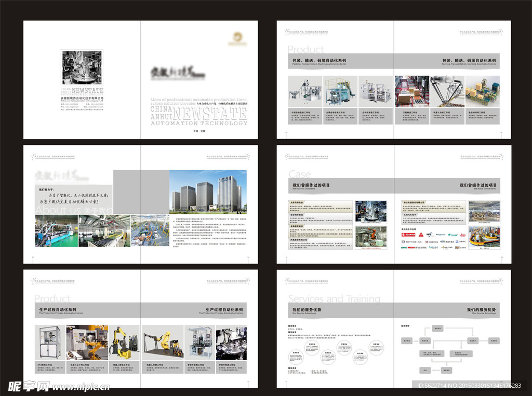Select the orange robot palletizing case photo

coord(371,237)
